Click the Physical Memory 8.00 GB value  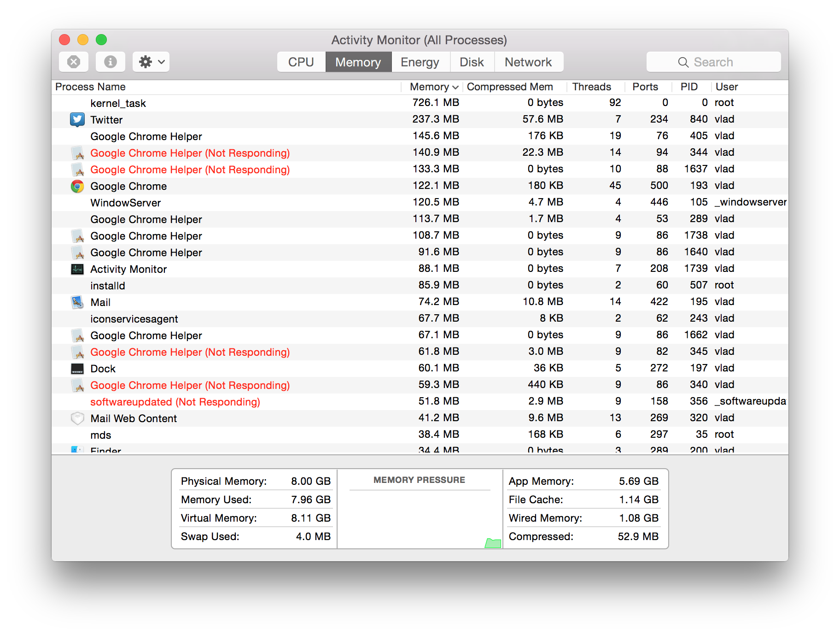pos(311,481)
